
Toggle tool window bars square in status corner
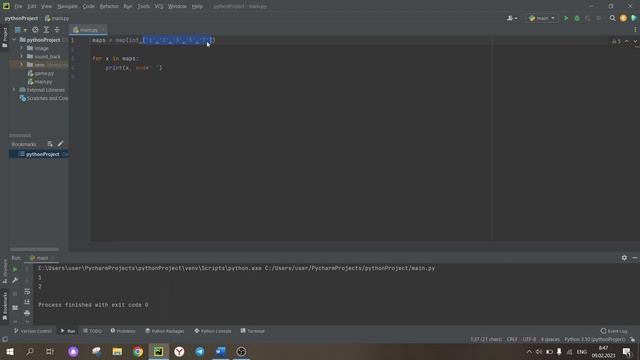[x=5, y=339]
